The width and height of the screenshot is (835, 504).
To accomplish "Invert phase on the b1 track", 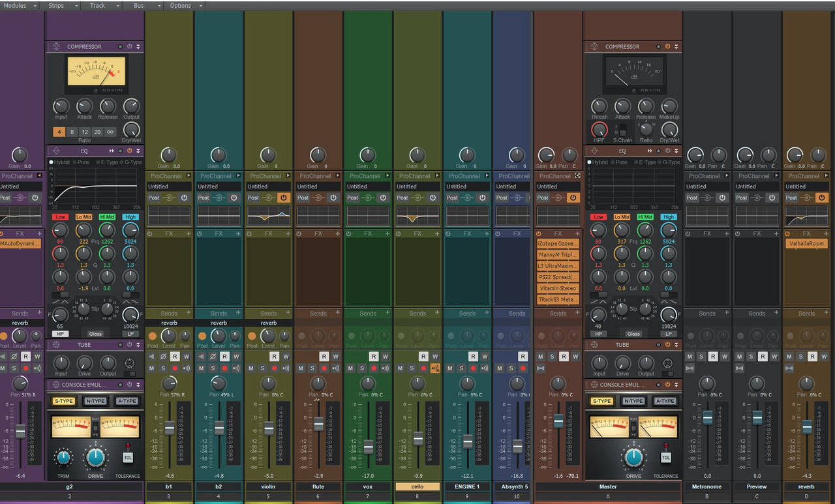I will [163, 357].
